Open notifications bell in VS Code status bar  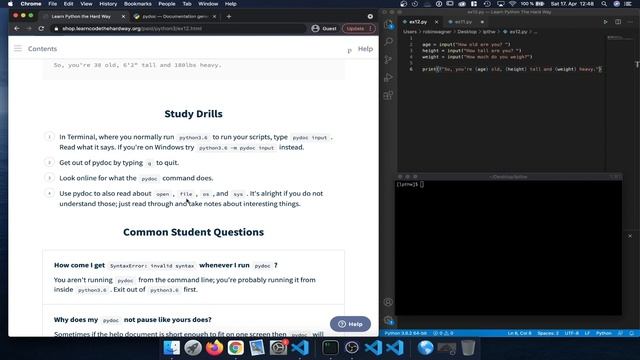(x=631, y=333)
